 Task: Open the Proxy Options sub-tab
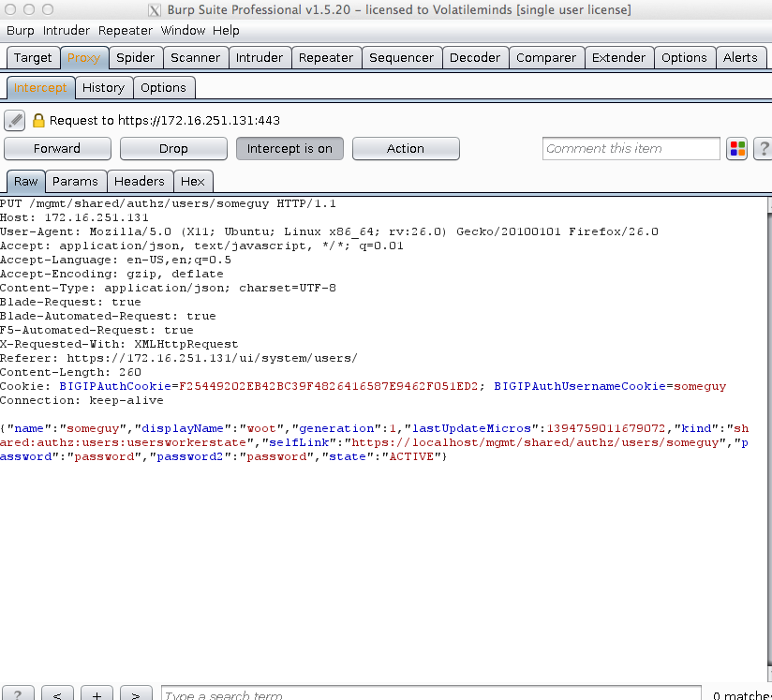point(163,88)
